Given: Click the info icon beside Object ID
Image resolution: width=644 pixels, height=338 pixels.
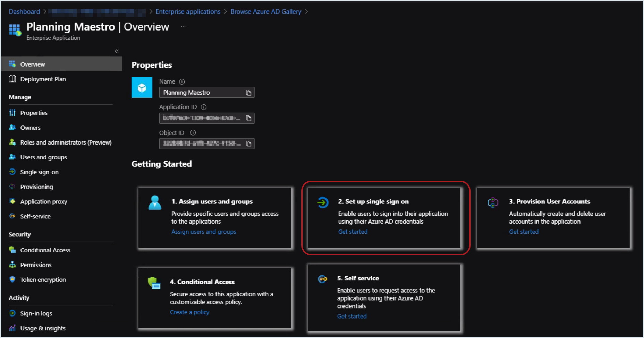Looking at the screenshot, I should click(193, 133).
